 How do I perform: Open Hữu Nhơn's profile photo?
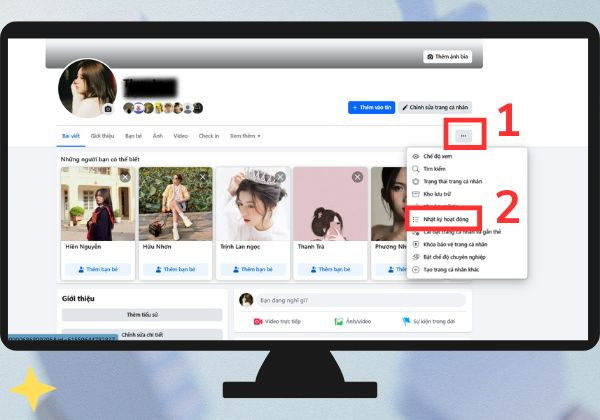[x=176, y=204]
